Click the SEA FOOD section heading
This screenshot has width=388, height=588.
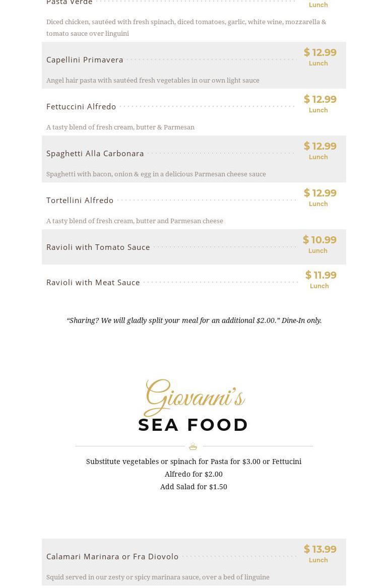(193, 425)
